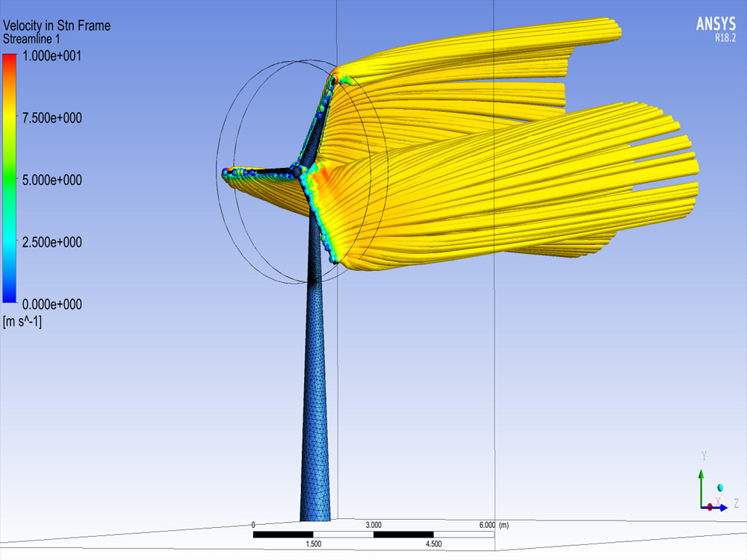
Task: Click the 0.000e+000 legend minimum value
Action: coord(52,304)
